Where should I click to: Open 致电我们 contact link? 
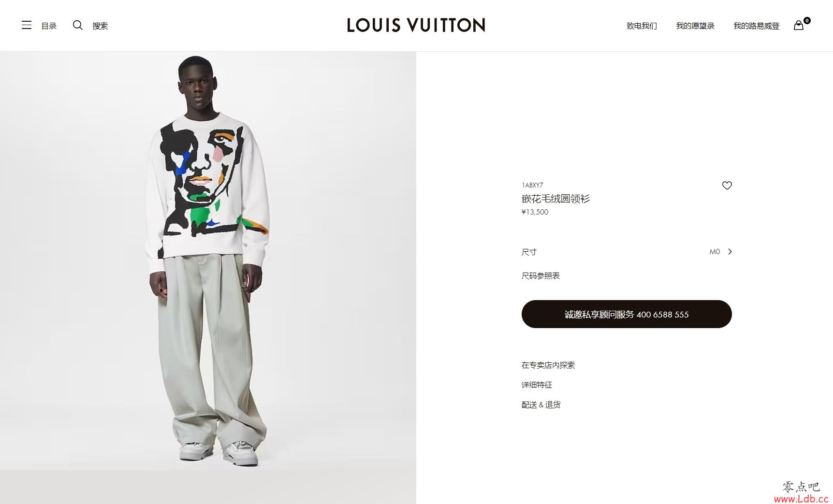click(x=642, y=26)
